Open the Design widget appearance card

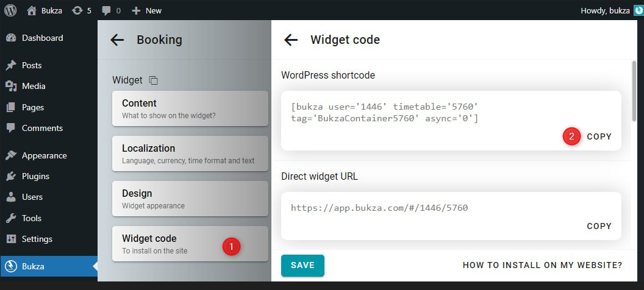[190, 199]
